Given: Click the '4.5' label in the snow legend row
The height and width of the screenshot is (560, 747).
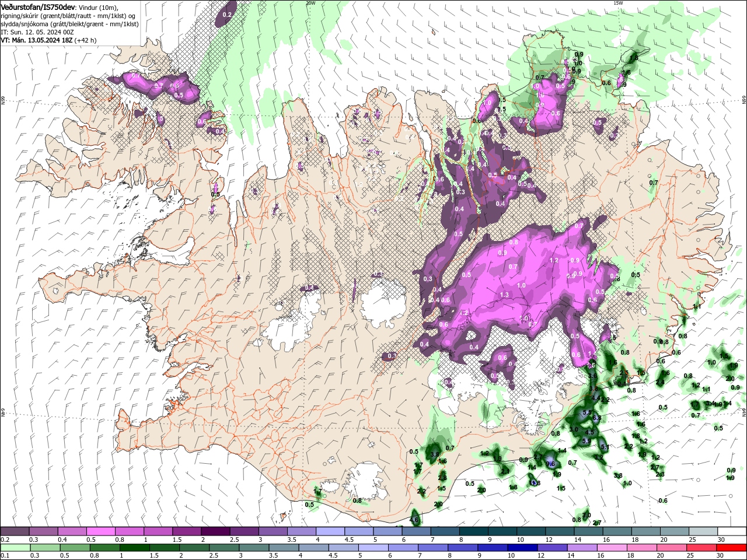Looking at the screenshot, I should pyautogui.click(x=349, y=540).
